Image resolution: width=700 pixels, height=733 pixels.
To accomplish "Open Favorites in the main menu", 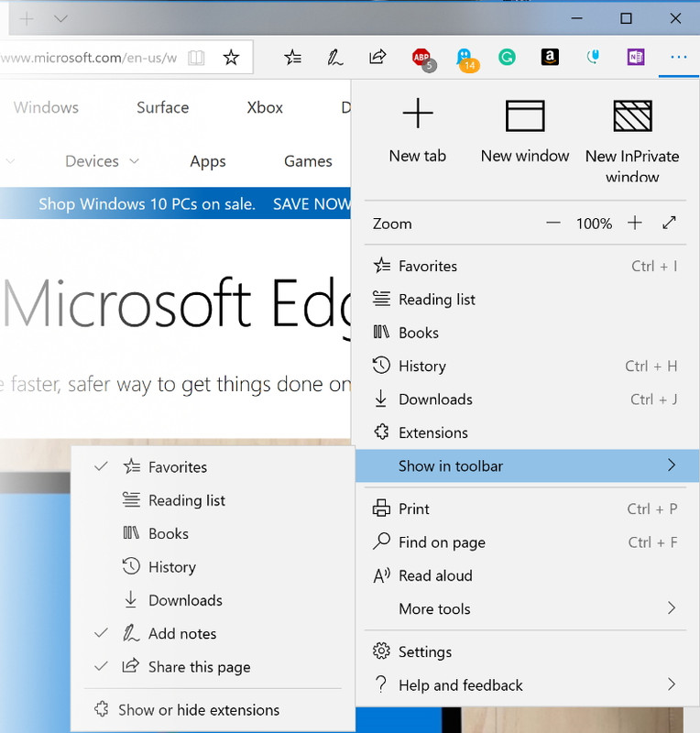I will click(x=525, y=266).
